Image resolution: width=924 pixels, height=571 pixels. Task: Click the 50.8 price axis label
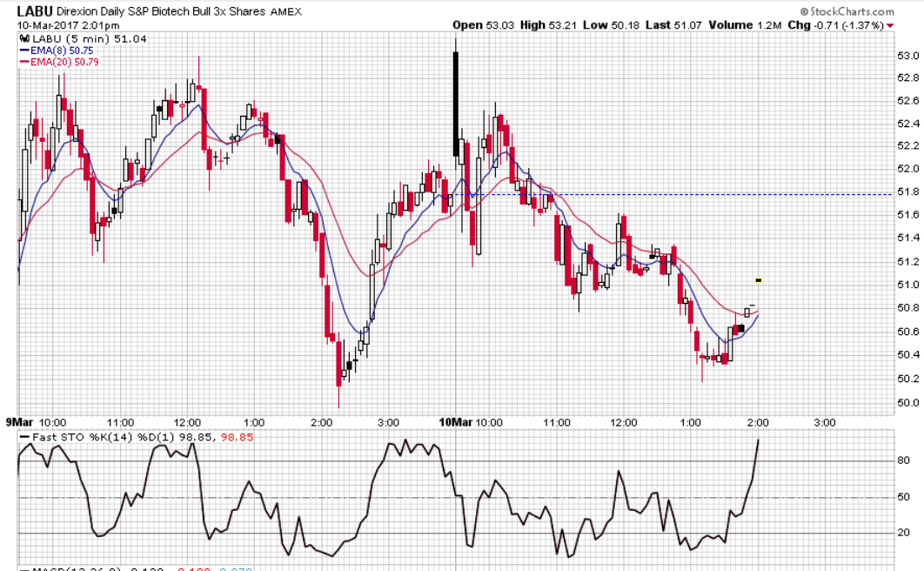pos(907,307)
